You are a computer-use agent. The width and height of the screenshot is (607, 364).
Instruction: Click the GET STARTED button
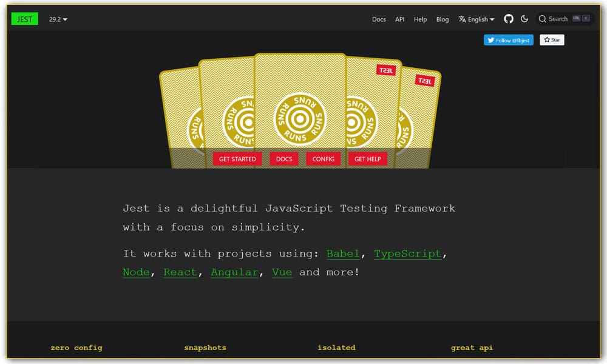[x=237, y=158]
